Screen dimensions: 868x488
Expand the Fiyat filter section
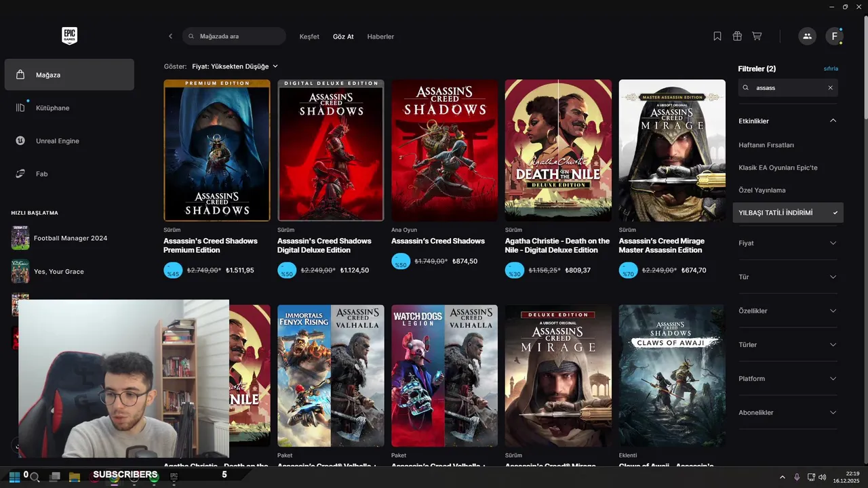(x=788, y=243)
